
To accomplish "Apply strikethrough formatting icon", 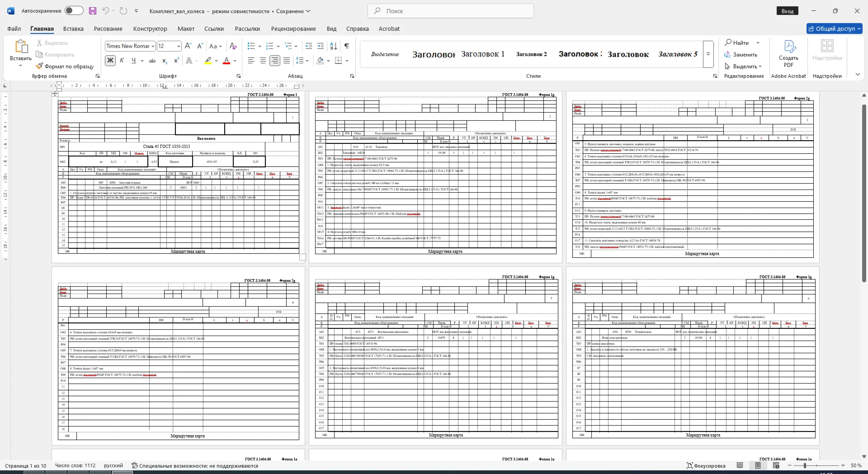I will [152, 61].
